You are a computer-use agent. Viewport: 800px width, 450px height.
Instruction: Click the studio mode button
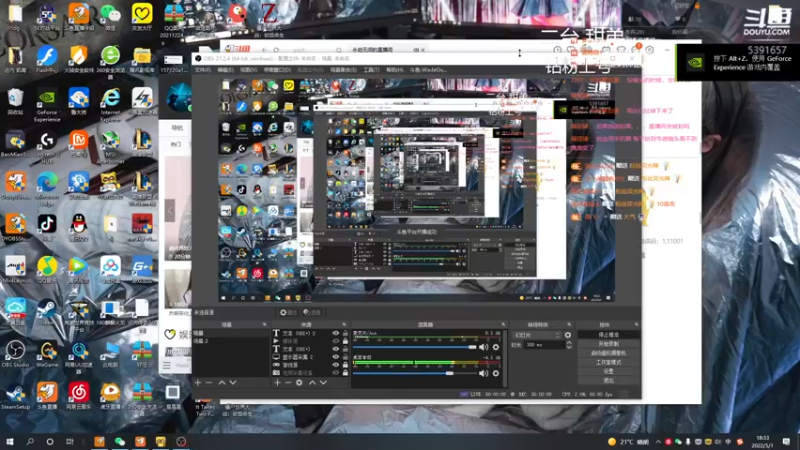(x=608, y=362)
